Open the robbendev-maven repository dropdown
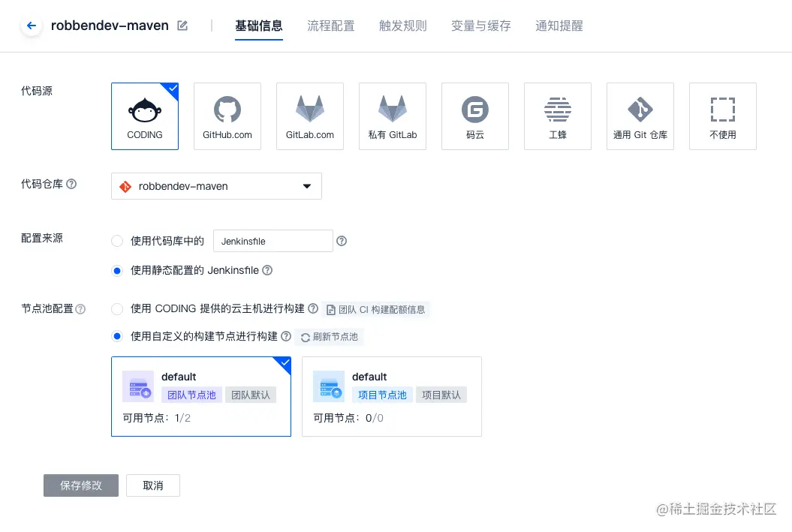Viewport: 792px width, 532px height. click(x=216, y=186)
